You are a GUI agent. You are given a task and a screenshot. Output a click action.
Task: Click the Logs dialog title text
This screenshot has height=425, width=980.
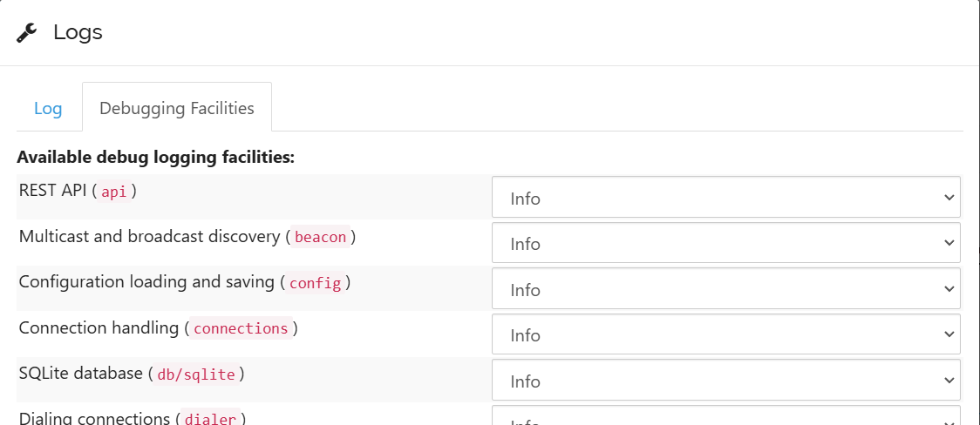pyautogui.click(x=78, y=33)
